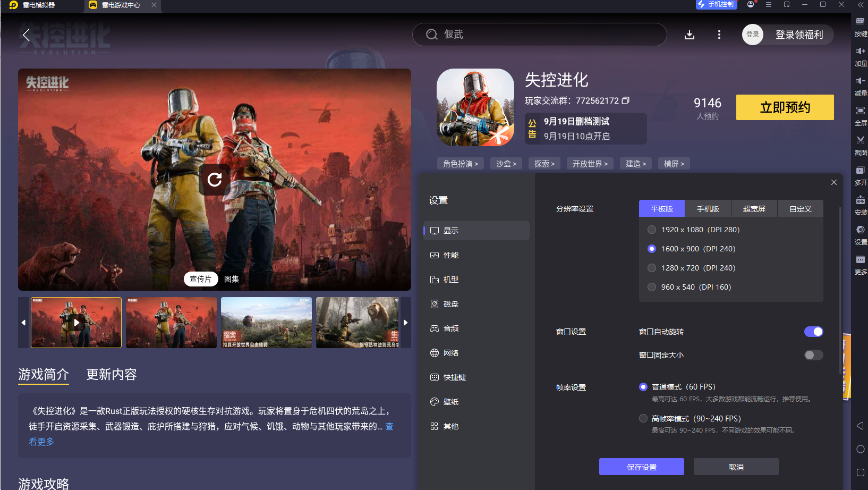Click the 立即预约 reserve button

(785, 107)
